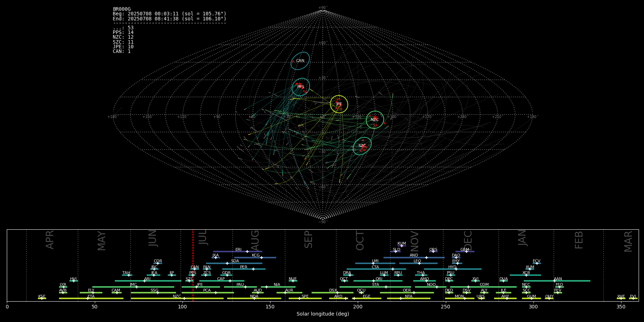644x322 pixels.
Task: Click the NDA shower bar label
Action: 254,297
